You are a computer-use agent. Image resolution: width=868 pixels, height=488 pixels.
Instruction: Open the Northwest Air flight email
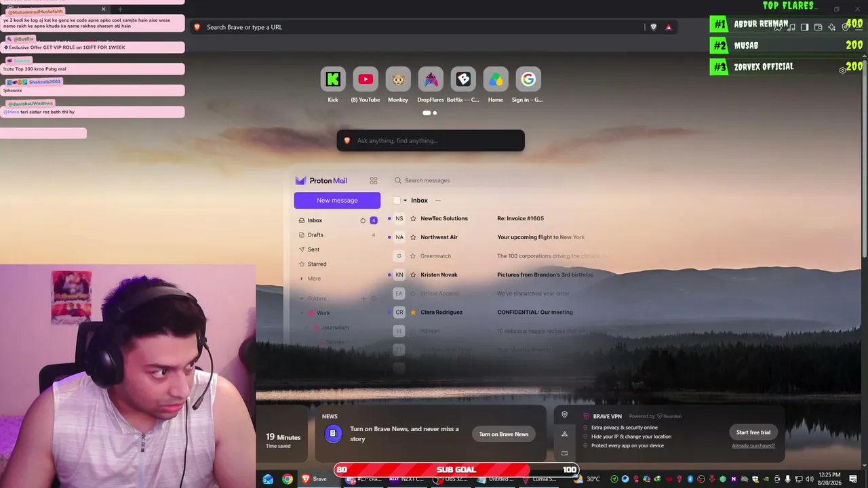click(496, 237)
